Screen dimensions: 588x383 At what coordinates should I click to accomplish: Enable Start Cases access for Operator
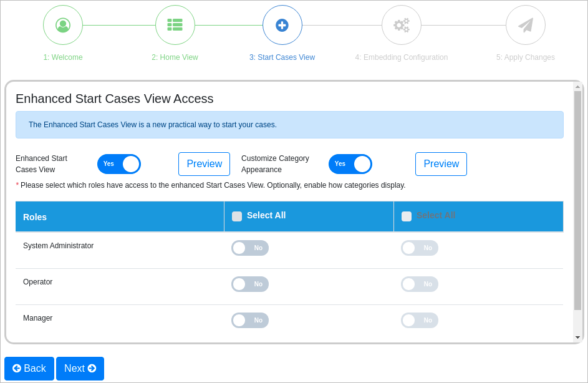point(250,284)
